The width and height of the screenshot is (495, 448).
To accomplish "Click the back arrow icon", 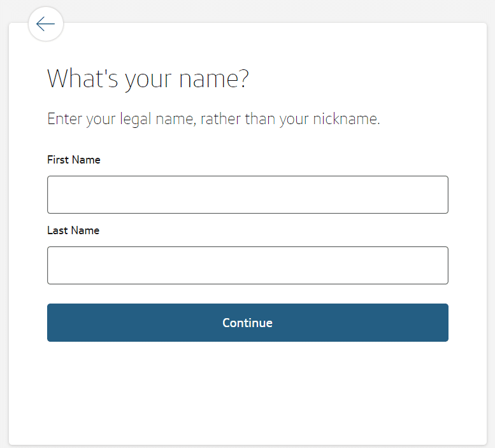I will click(x=46, y=24).
